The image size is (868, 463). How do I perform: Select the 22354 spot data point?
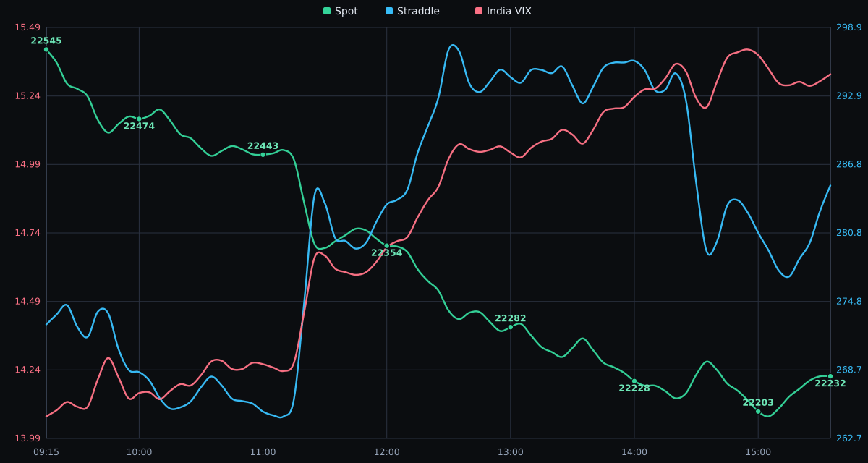(x=386, y=246)
